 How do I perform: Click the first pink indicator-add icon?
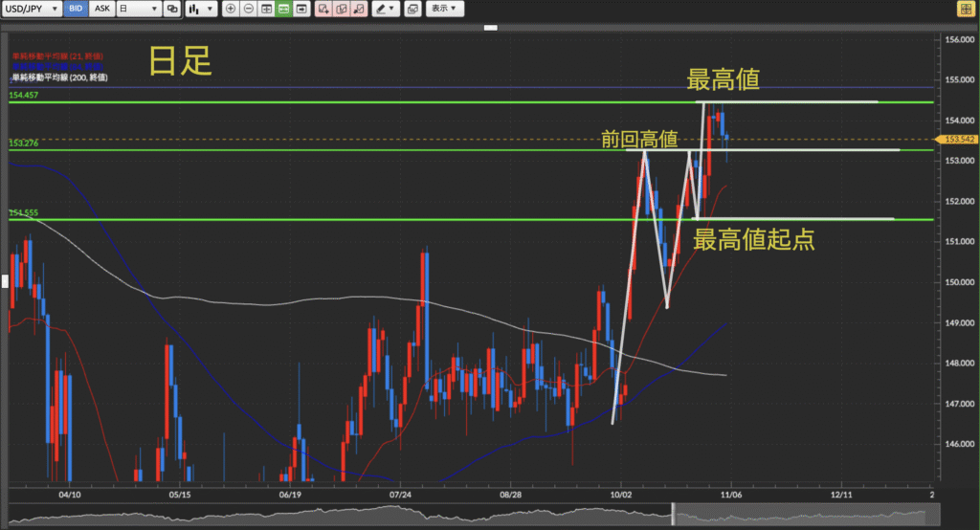(322, 9)
